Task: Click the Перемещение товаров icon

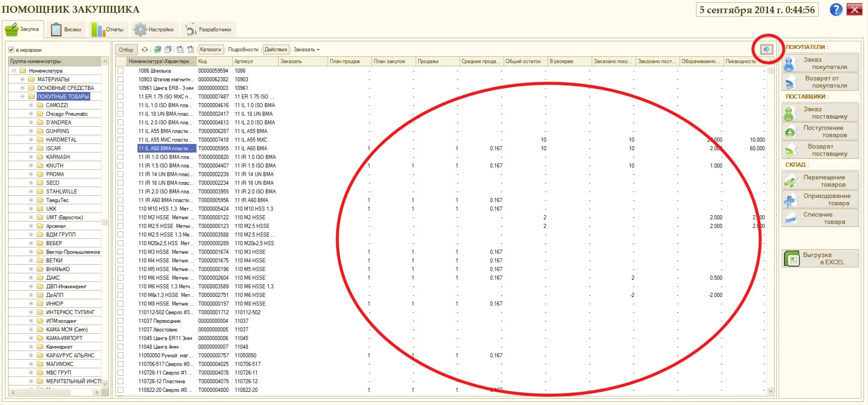Action: point(790,181)
